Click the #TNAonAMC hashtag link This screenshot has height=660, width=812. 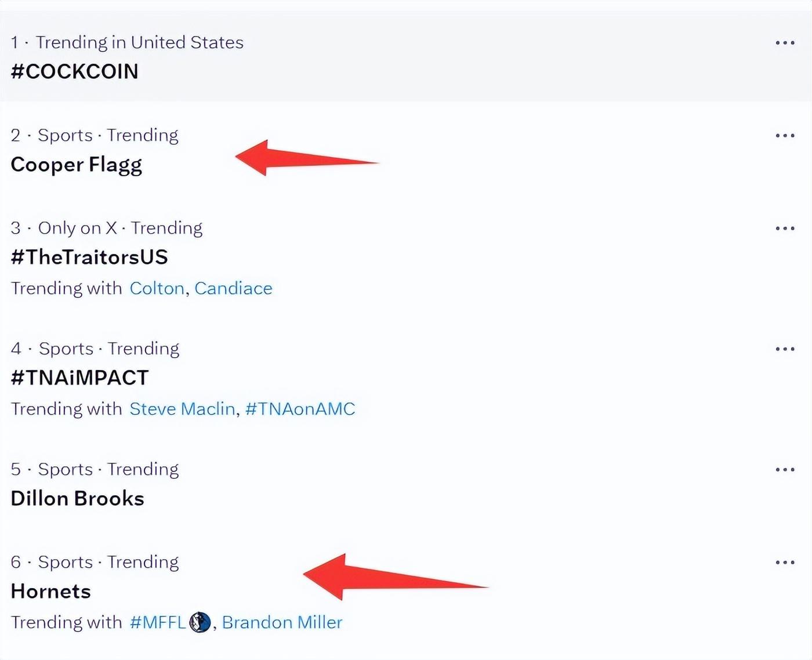pyautogui.click(x=300, y=409)
